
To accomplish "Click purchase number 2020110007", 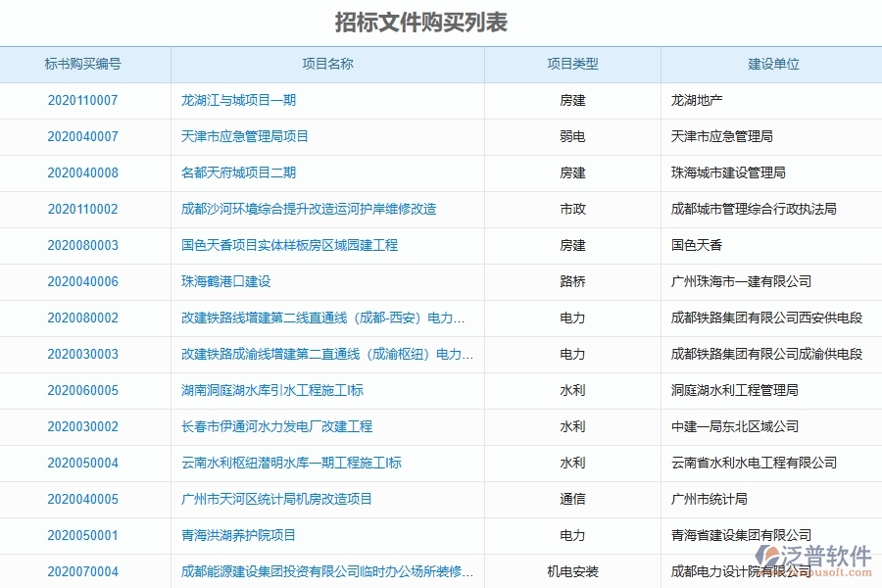I will (86, 100).
